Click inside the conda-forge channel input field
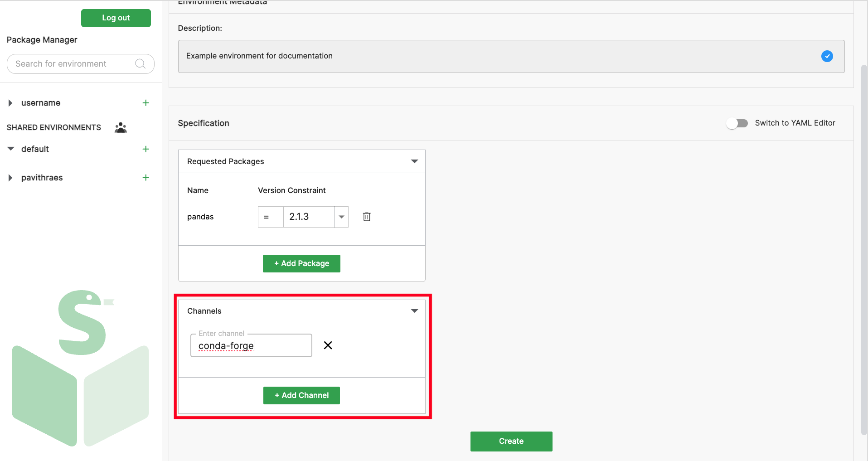 251,345
